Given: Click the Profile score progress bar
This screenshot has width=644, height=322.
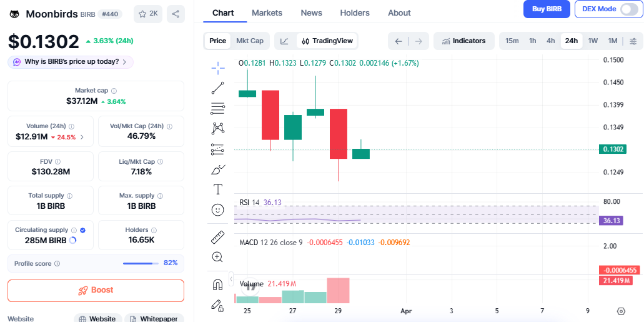Looking at the screenshot, I should 141,263.
